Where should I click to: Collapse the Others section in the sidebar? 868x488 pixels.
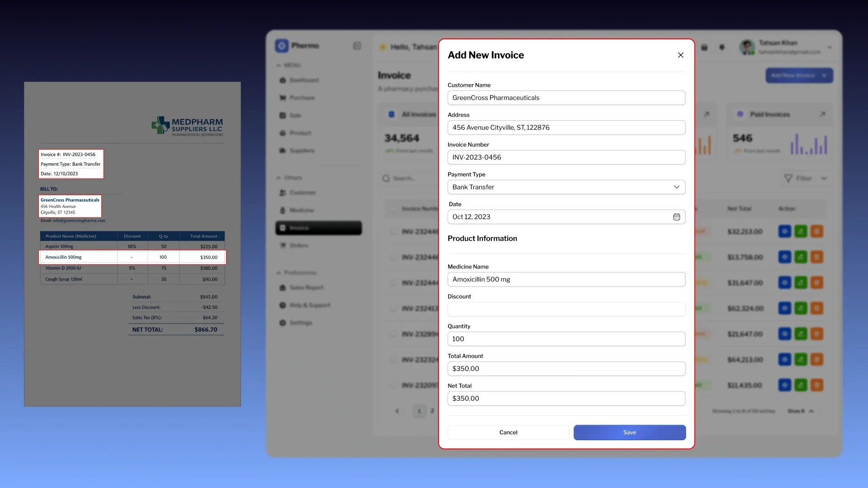tap(279, 178)
